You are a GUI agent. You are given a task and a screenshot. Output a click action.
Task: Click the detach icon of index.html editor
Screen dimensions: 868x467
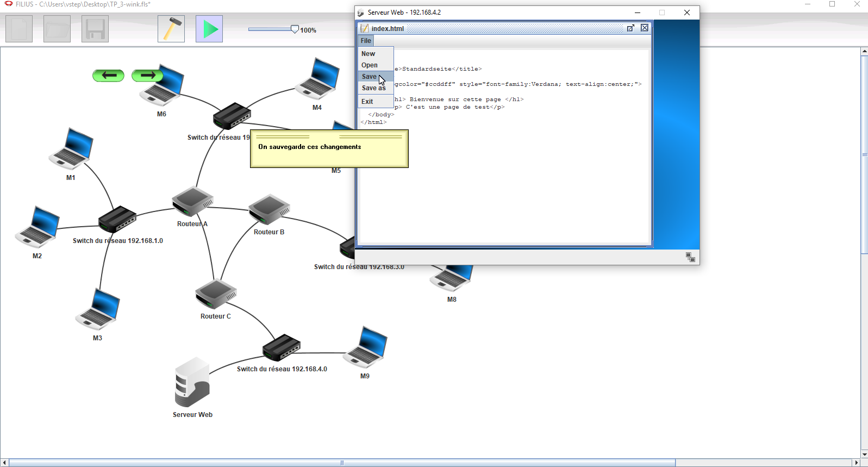pyautogui.click(x=630, y=28)
